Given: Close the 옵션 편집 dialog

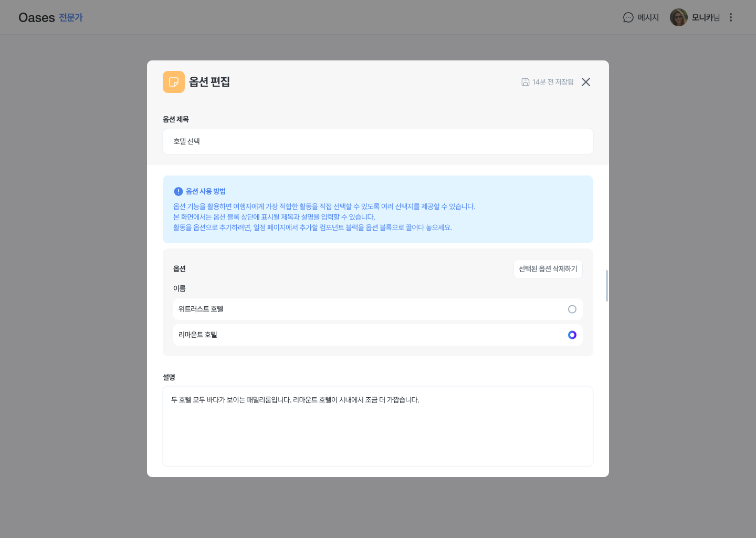Looking at the screenshot, I should click(586, 82).
